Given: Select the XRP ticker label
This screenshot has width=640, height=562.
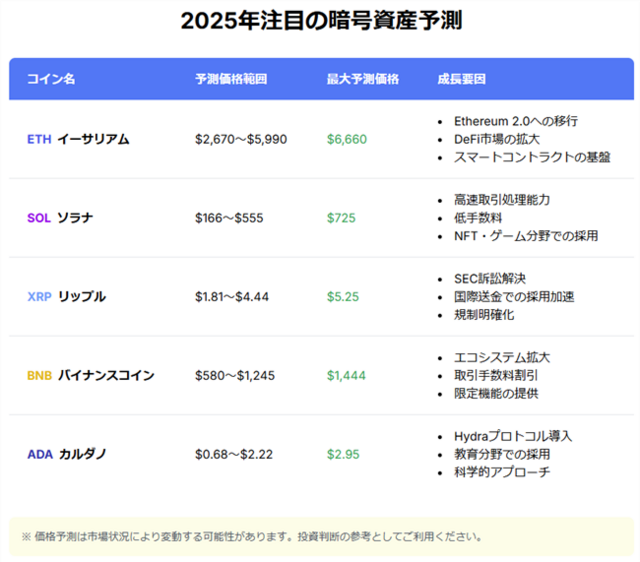Looking at the screenshot, I should coord(40,297).
